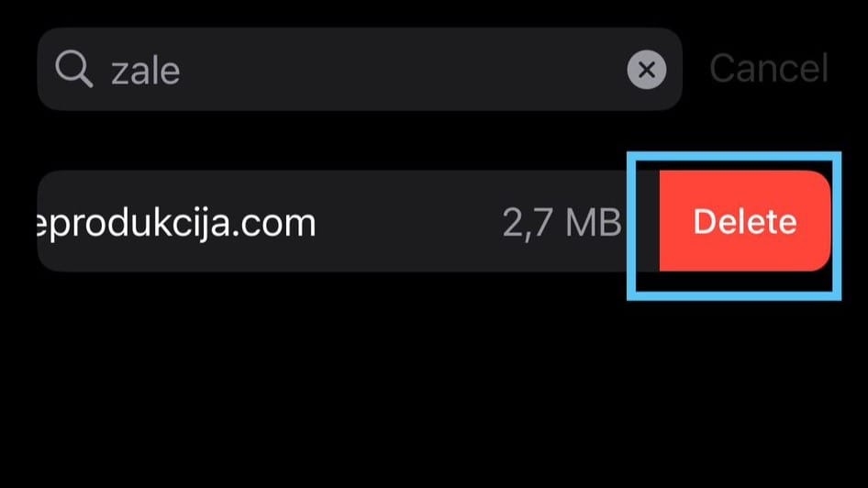Clear search text with the X icon
This screenshot has height=488, width=868.
pos(647,70)
